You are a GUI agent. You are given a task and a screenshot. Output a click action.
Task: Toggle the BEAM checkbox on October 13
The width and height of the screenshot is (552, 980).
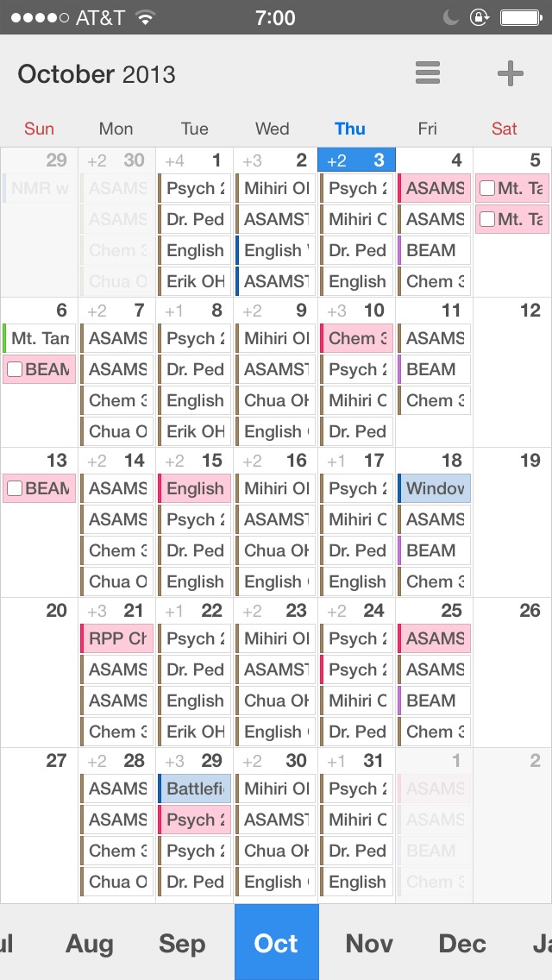tap(14, 489)
